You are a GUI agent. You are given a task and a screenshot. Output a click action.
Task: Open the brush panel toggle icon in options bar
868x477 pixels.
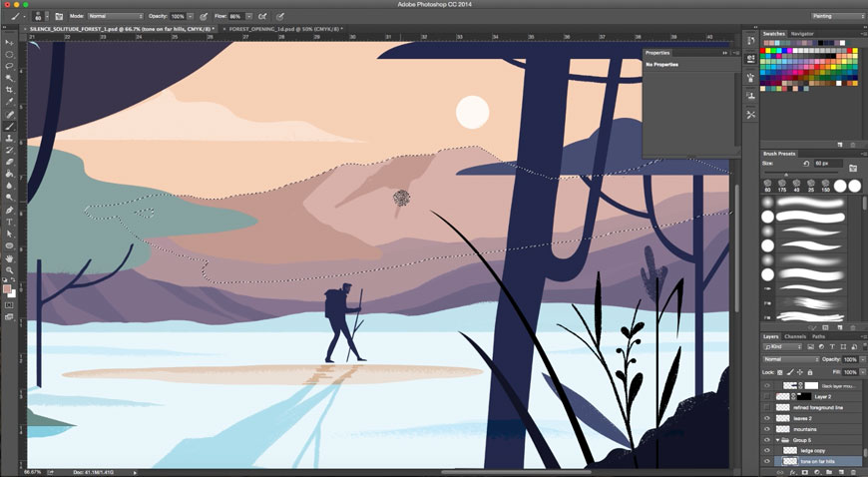[x=59, y=17]
